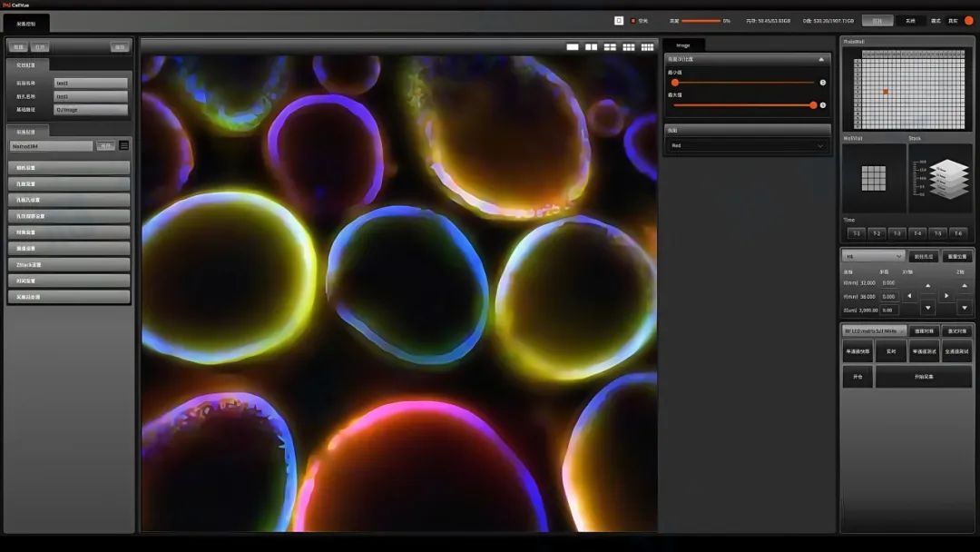Collapse the contrast panel with the up arrow
Image resolution: width=980 pixels, height=552 pixels.
coord(821,59)
